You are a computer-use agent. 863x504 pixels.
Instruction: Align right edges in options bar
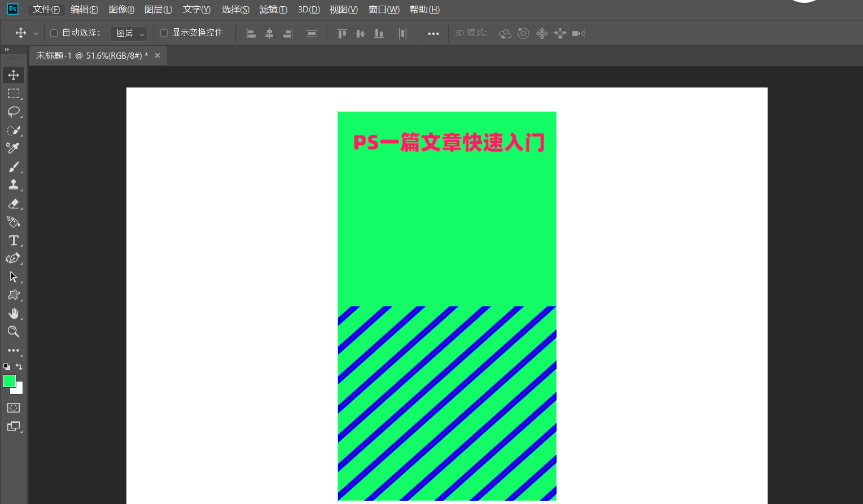(288, 33)
